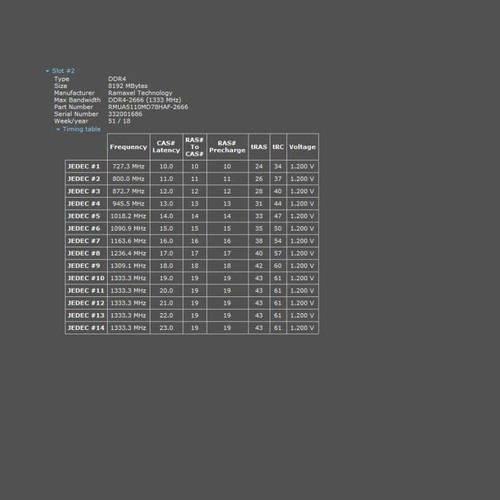Click the 23.0 CAS latency cell
500x500 pixels.
click(x=166, y=328)
